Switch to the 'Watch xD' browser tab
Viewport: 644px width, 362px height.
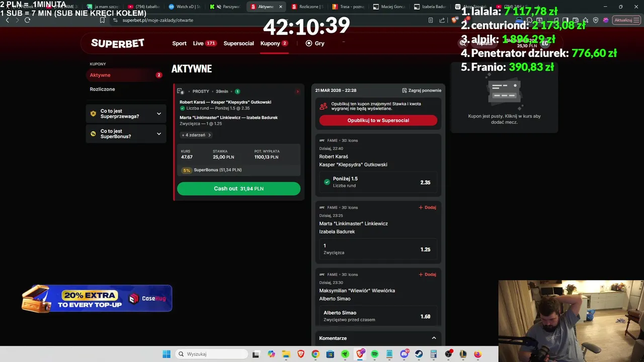pyautogui.click(x=185, y=7)
